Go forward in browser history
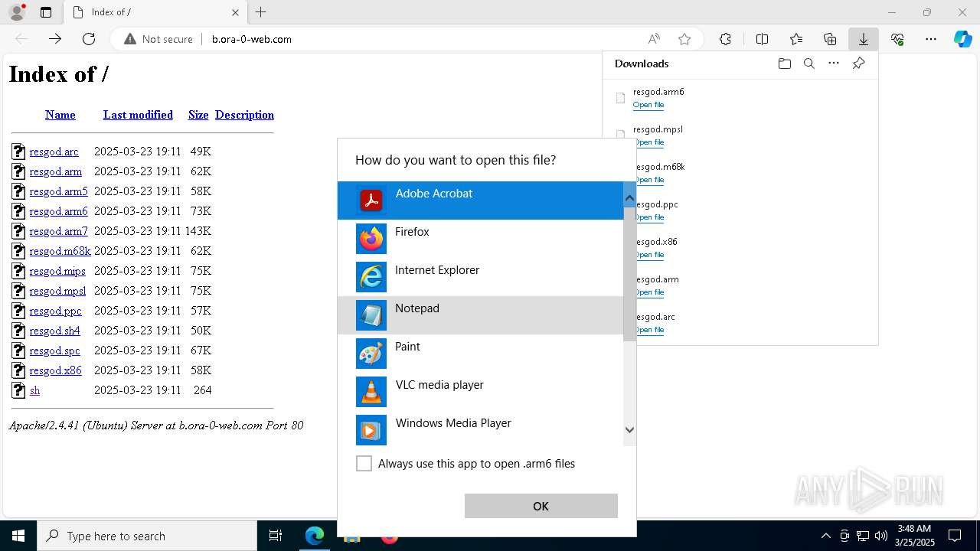This screenshot has width=980, height=551. coord(55,39)
